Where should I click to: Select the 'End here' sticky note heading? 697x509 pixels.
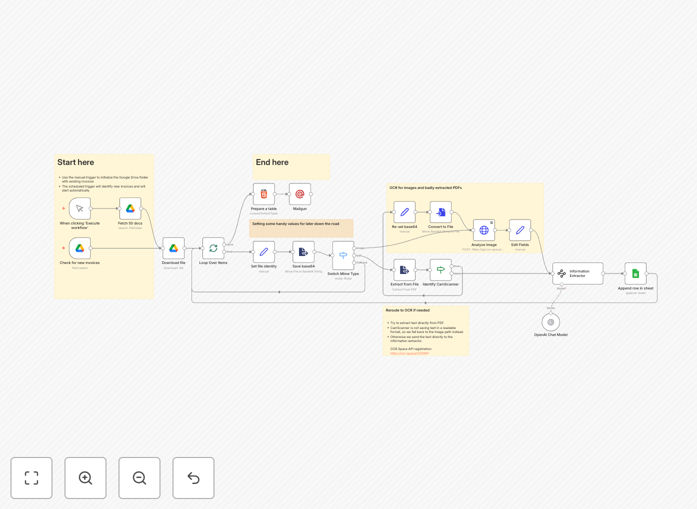[x=272, y=162]
